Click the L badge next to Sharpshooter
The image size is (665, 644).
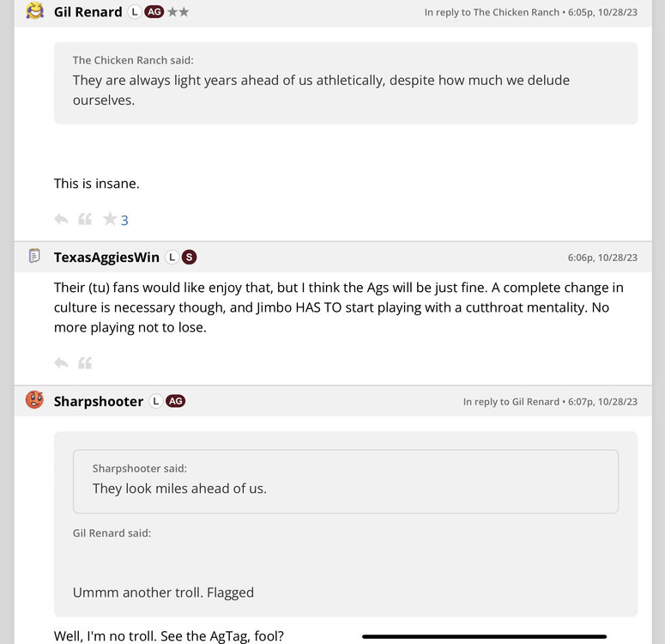click(x=155, y=401)
